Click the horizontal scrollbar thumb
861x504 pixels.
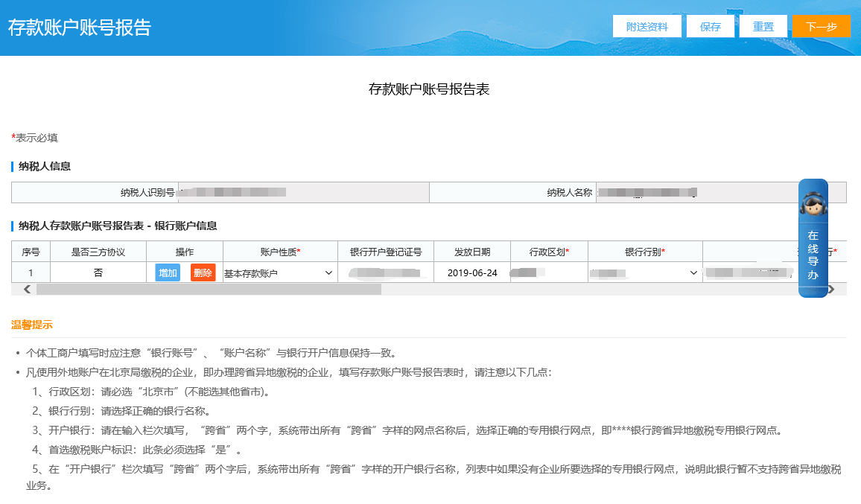pyautogui.click(x=209, y=290)
